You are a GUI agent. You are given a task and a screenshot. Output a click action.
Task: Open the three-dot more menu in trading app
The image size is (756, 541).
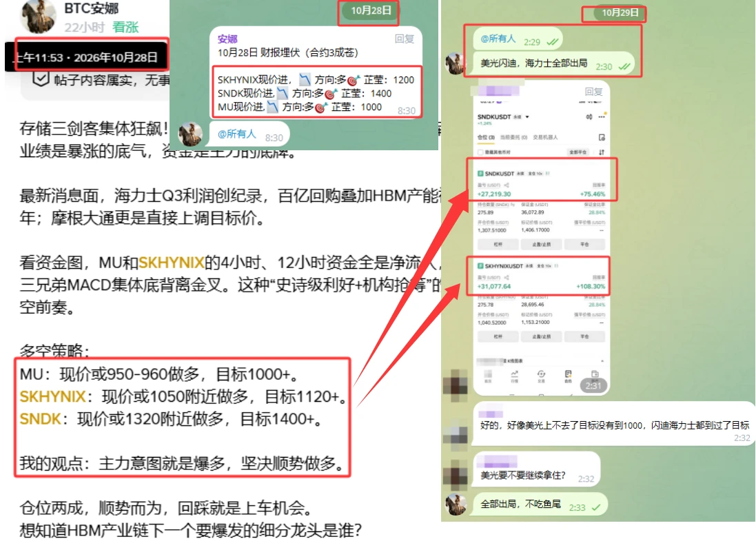coord(601,116)
